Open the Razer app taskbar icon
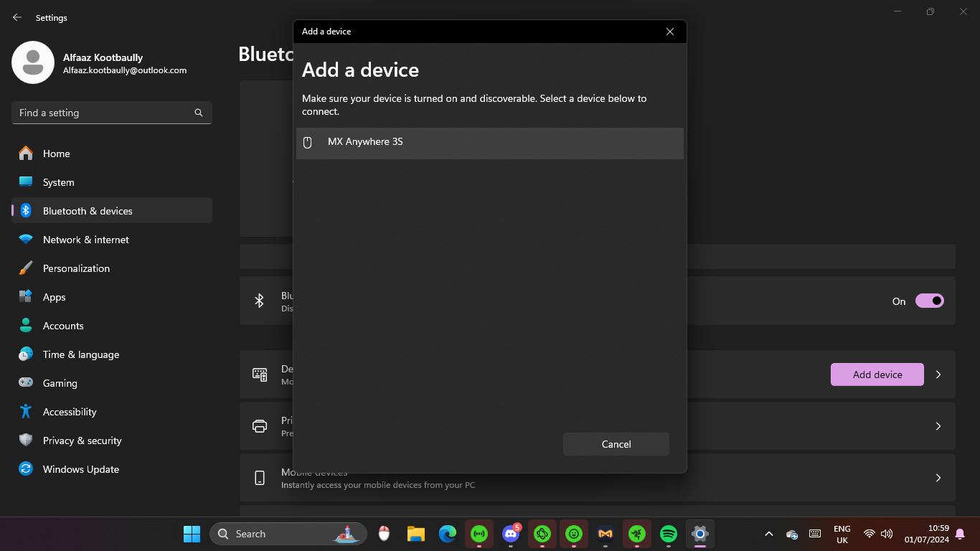This screenshot has height=551, width=980. click(637, 534)
